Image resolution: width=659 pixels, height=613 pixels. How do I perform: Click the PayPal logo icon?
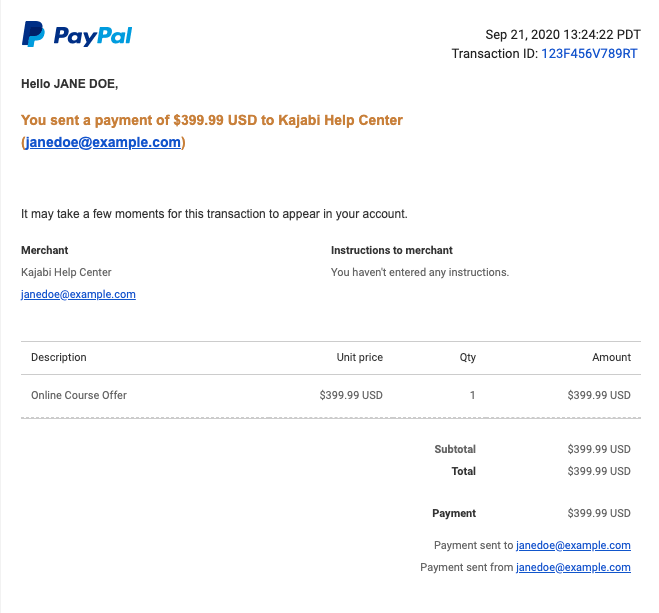tap(33, 34)
